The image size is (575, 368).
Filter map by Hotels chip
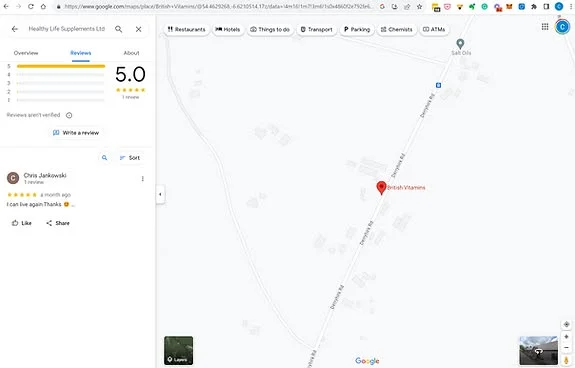point(227,29)
